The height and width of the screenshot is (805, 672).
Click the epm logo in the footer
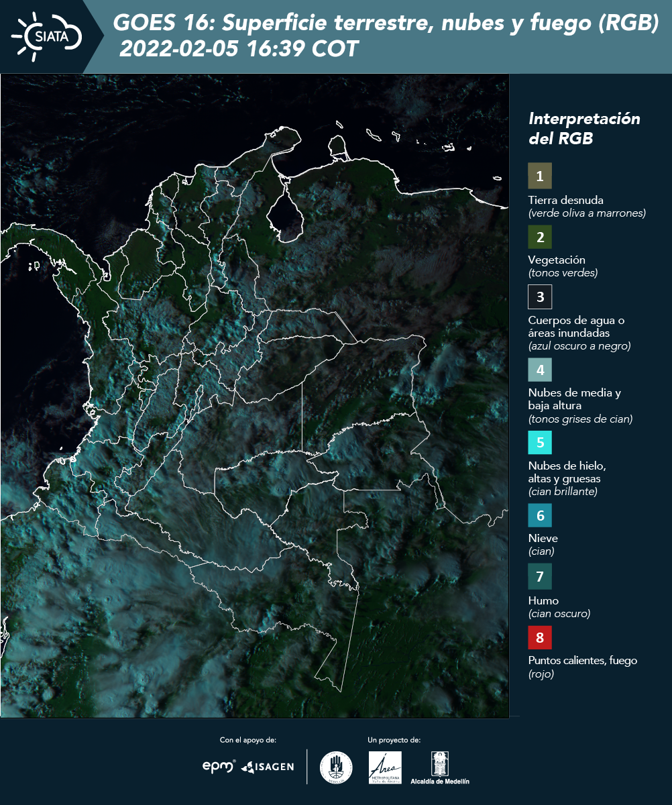pyautogui.click(x=219, y=767)
